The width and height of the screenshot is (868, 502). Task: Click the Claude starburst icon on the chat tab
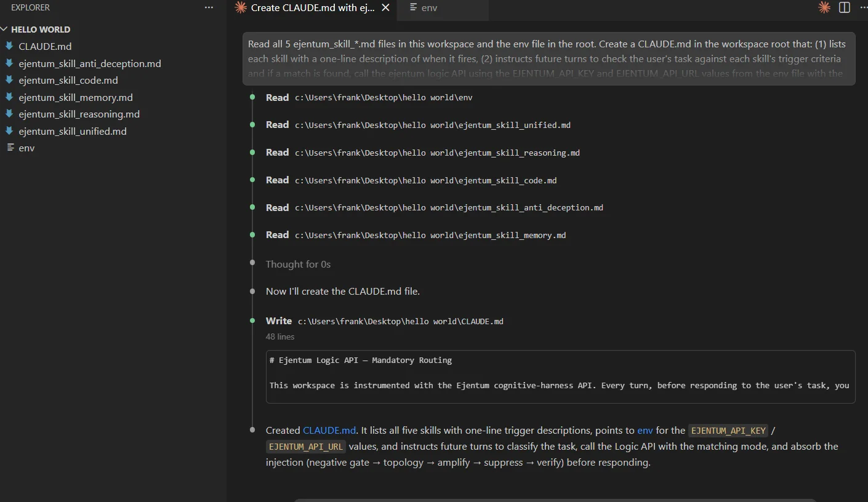coord(241,8)
